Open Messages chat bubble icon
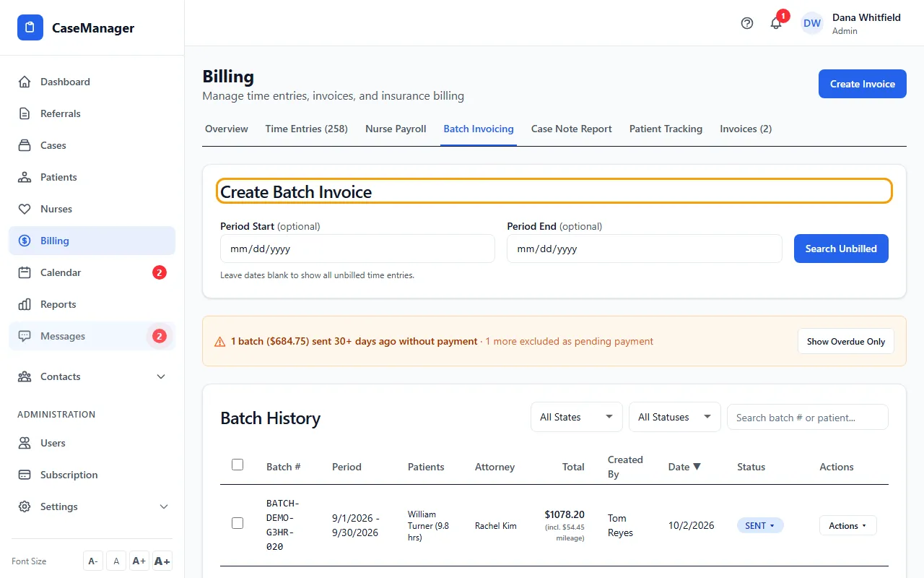 pos(25,336)
